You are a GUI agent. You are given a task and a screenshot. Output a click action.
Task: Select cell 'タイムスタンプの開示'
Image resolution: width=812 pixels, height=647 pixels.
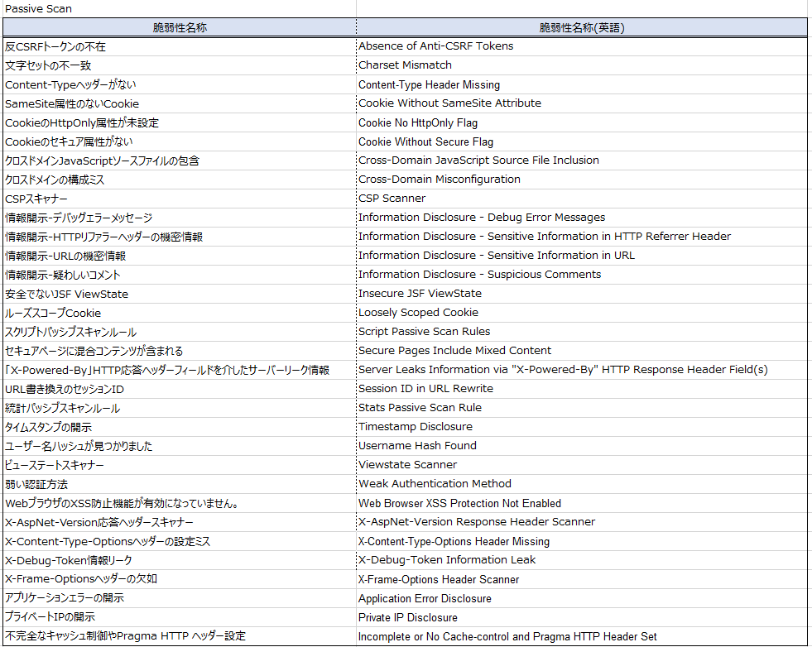tap(179, 427)
